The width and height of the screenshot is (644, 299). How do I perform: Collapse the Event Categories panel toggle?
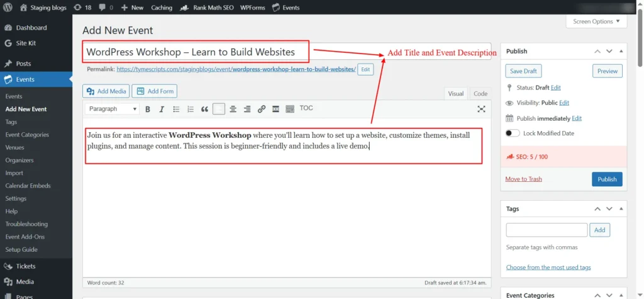pyautogui.click(x=621, y=295)
